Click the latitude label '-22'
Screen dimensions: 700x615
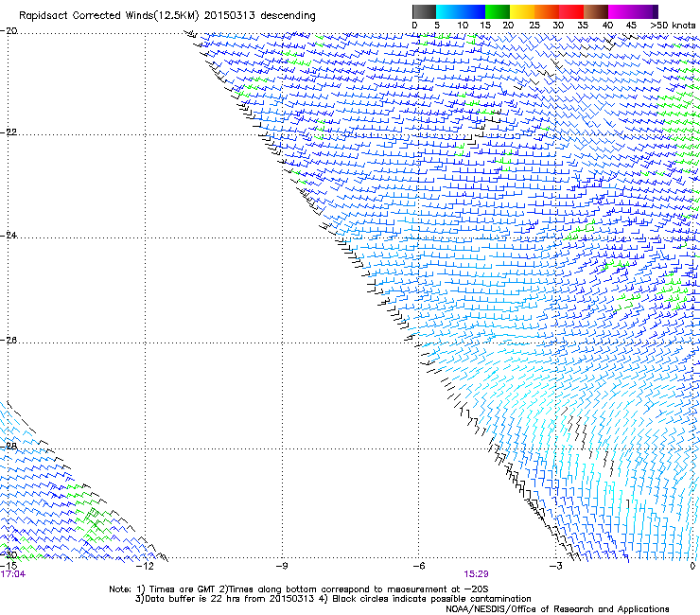point(9,132)
